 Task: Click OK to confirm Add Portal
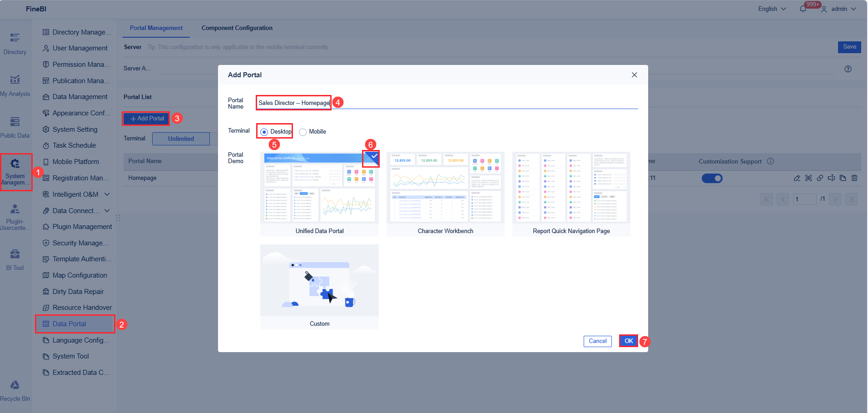pyautogui.click(x=629, y=341)
